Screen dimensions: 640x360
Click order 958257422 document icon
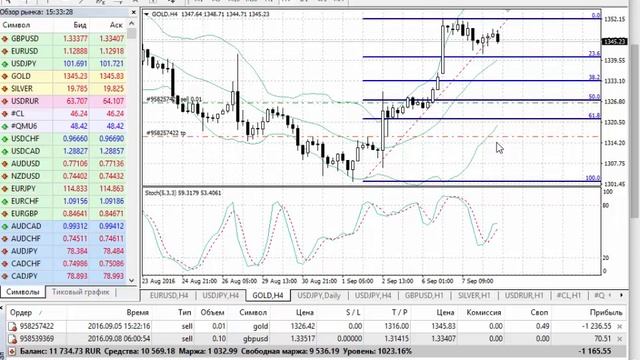click(13, 326)
